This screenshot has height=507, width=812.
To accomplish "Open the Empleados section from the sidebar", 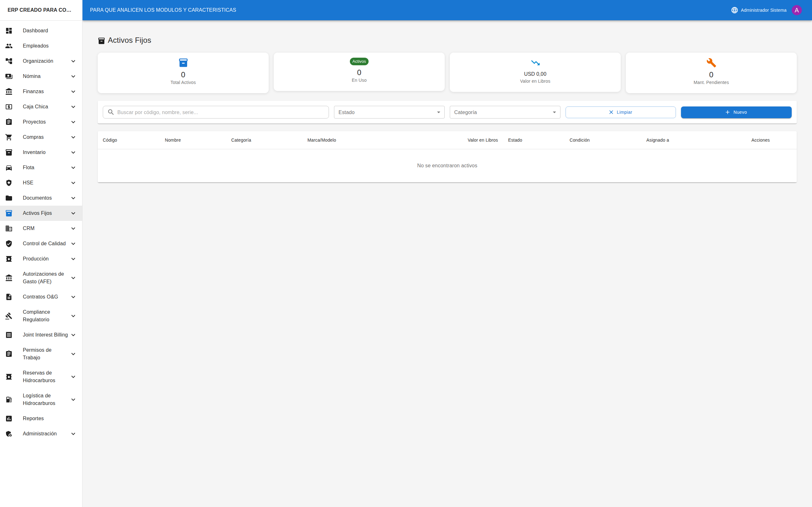I will pos(35,46).
